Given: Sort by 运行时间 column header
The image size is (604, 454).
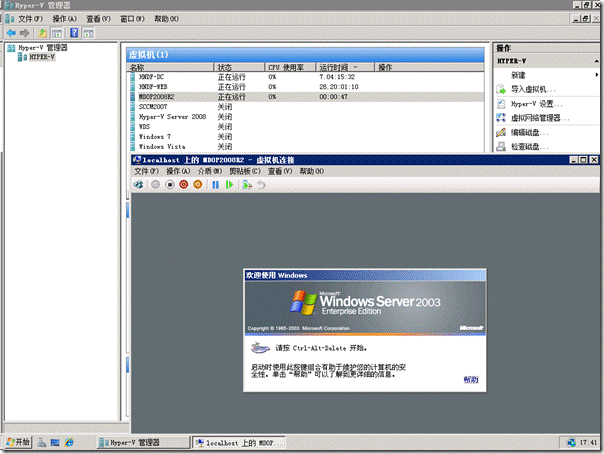Looking at the screenshot, I should tap(345, 67).
